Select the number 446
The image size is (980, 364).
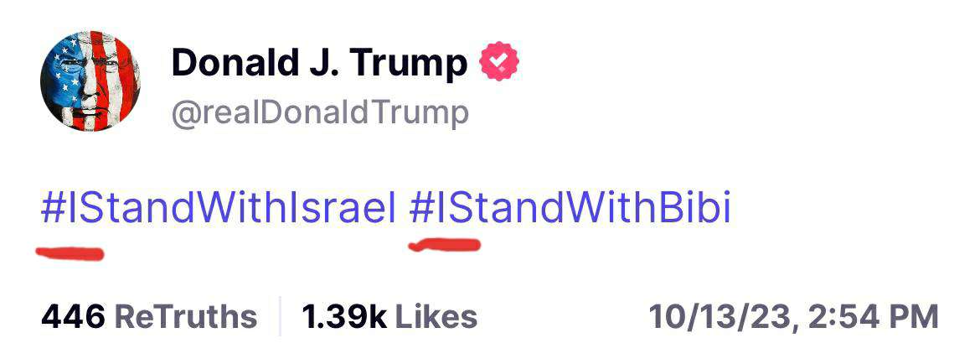click(73, 317)
